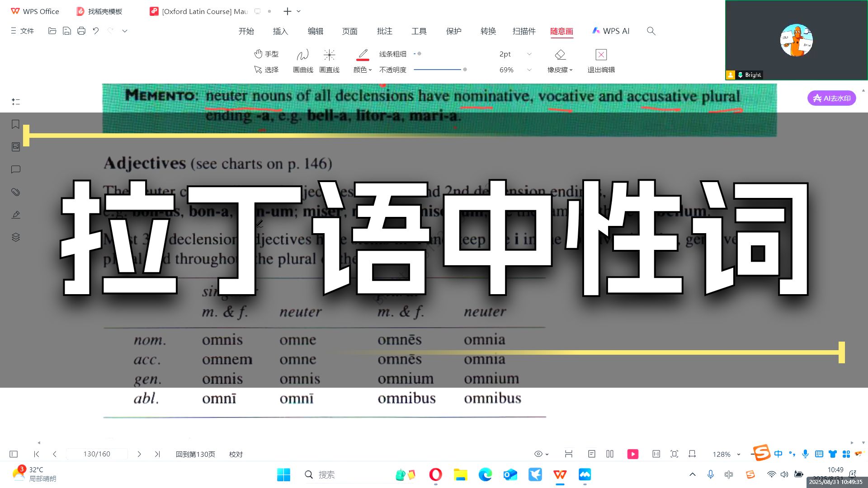Open the 扫描件 ribbon tab
Viewport: 868px width, 488px height.
pyautogui.click(x=524, y=31)
